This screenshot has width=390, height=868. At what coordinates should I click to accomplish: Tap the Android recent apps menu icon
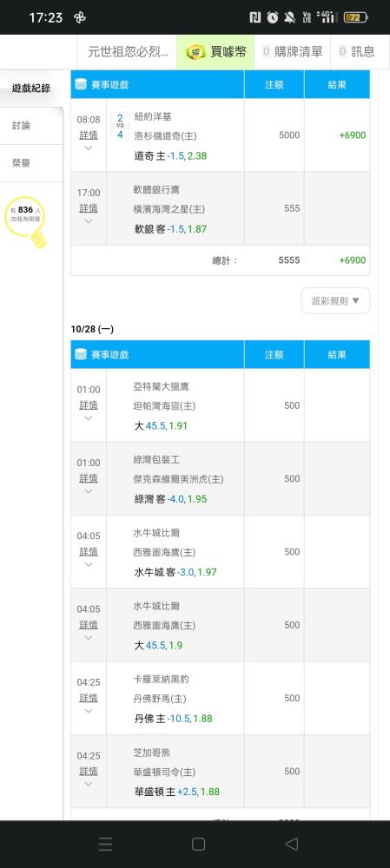[x=105, y=844]
